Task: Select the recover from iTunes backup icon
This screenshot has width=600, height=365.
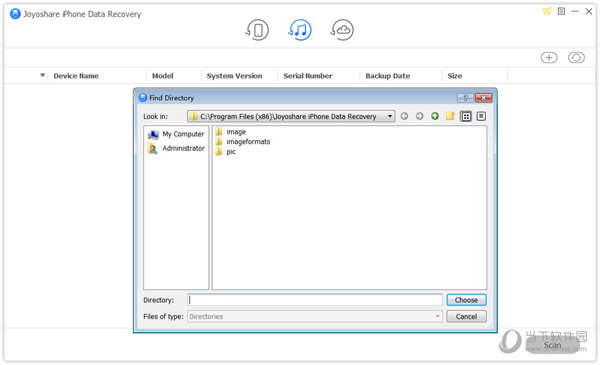Action: [300, 30]
